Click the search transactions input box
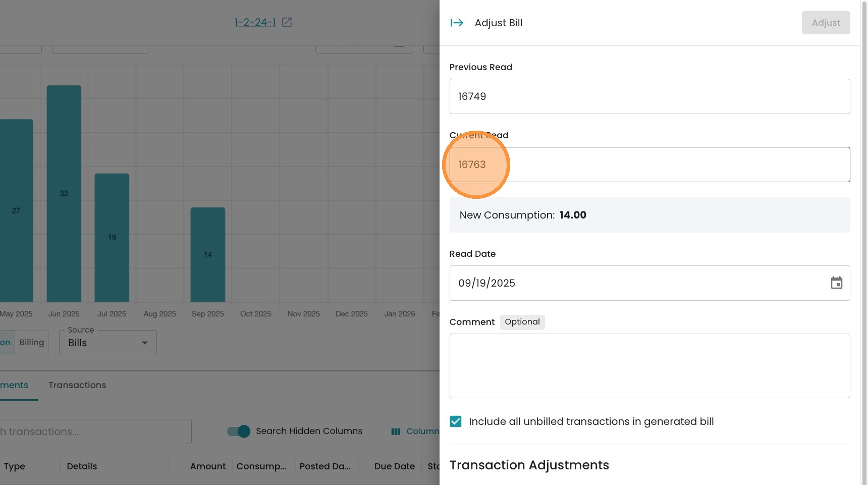This screenshot has height=485, width=868. tap(96, 432)
